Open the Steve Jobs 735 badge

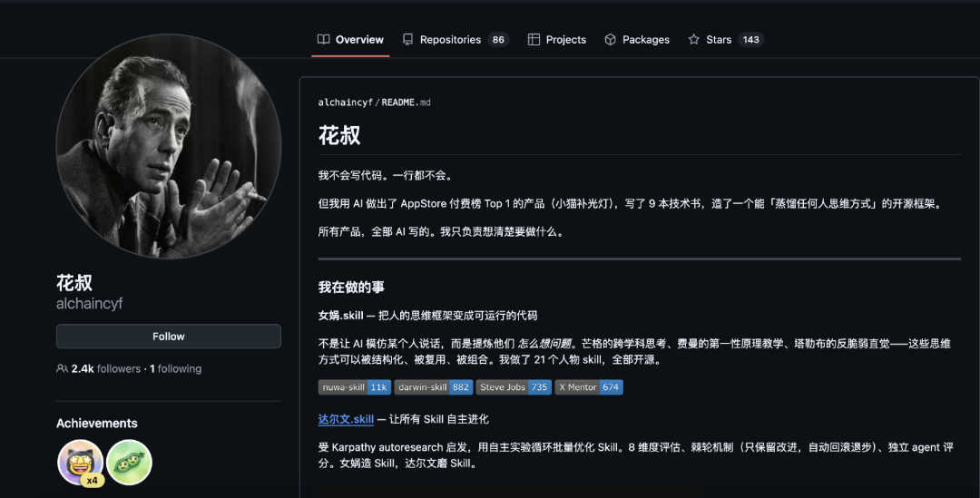(514, 387)
